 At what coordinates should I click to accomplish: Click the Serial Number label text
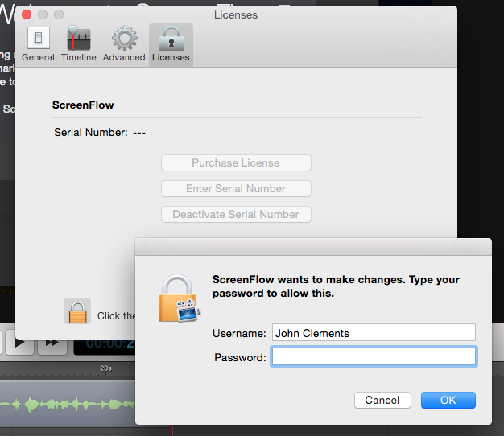click(91, 132)
